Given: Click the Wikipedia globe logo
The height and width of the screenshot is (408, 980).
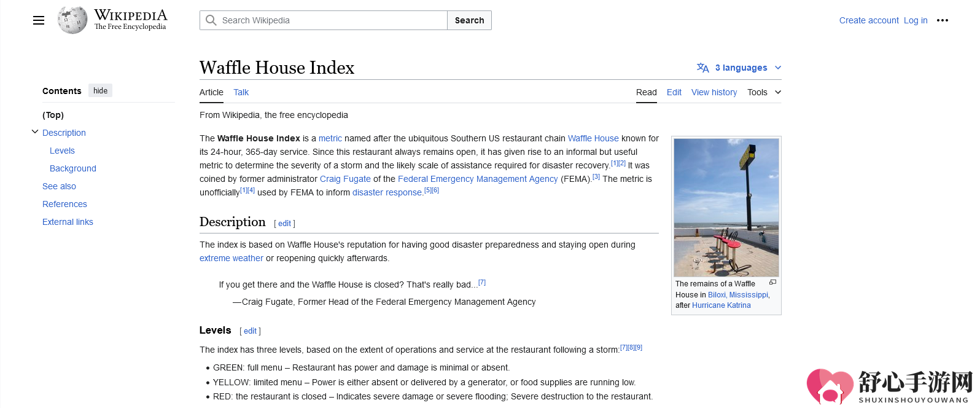Looking at the screenshot, I should click(x=72, y=20).
